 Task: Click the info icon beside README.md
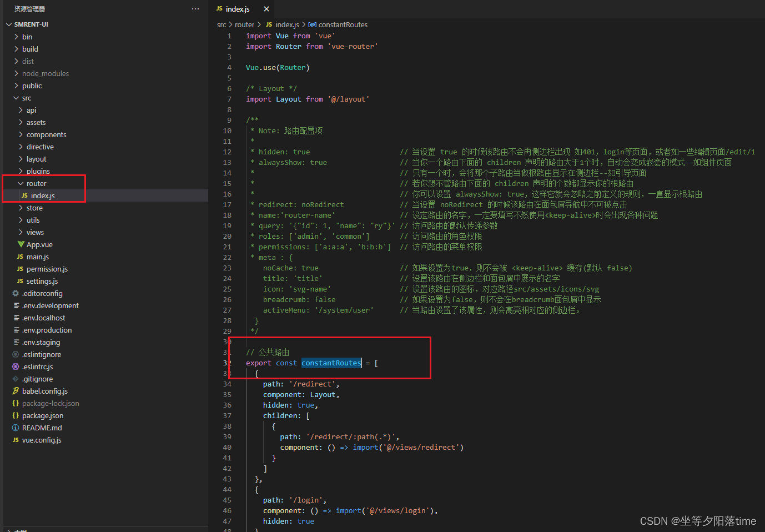[16, 428]
